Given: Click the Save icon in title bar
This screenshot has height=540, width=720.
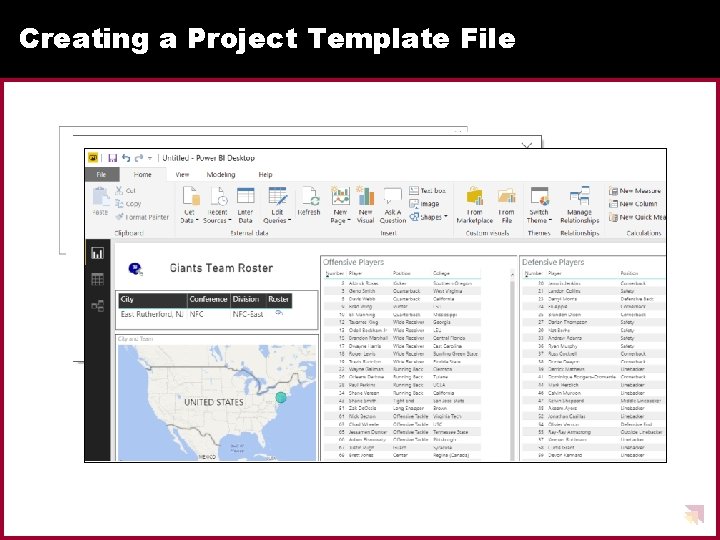Looking at the screenshot, I should point(112,158).
